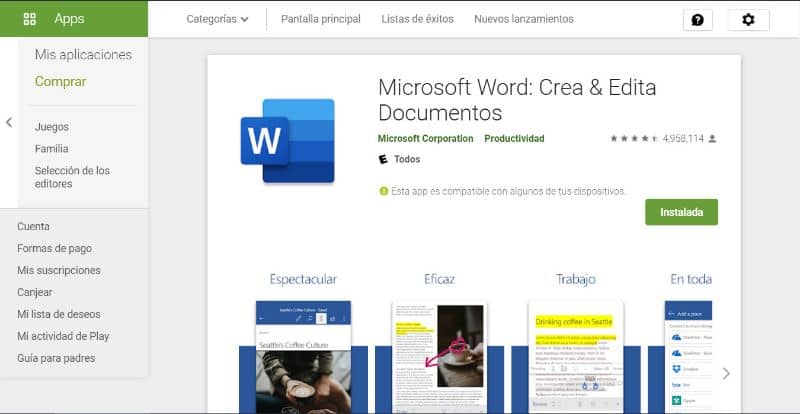Open Familia category
This screenshot has height=414, width=800.
(x=52, y=149)
